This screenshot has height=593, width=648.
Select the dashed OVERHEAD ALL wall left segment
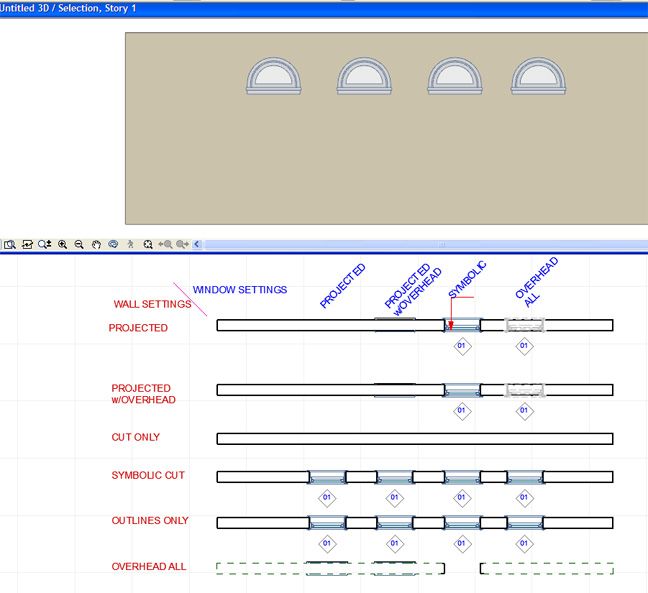(x=330, y=568)
